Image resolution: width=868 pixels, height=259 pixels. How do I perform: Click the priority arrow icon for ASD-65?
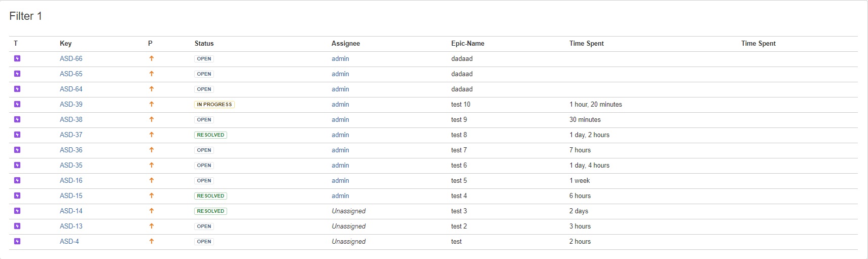pyautogui.click(x=151, y=74)
